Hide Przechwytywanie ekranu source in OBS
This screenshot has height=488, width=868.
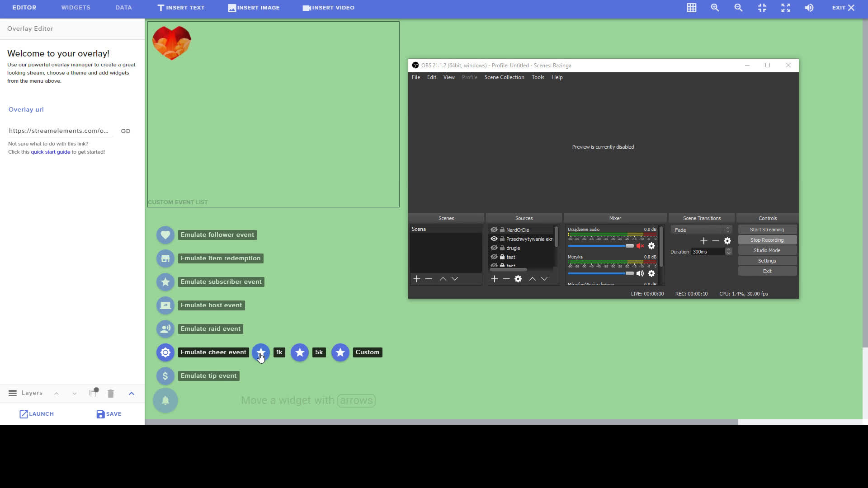click(494, 239)
